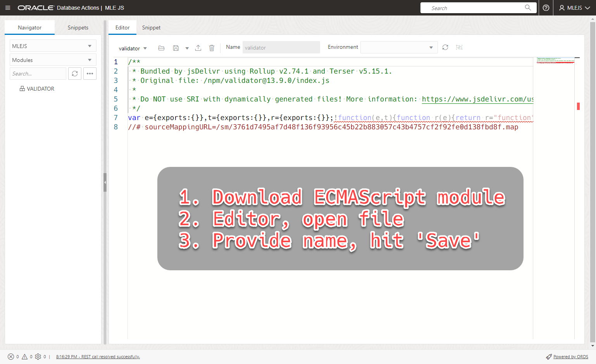Click the Name field containing validator
The height and width of the screenshot is (364, 596).
pyautogui.click(x=281, y=47)
